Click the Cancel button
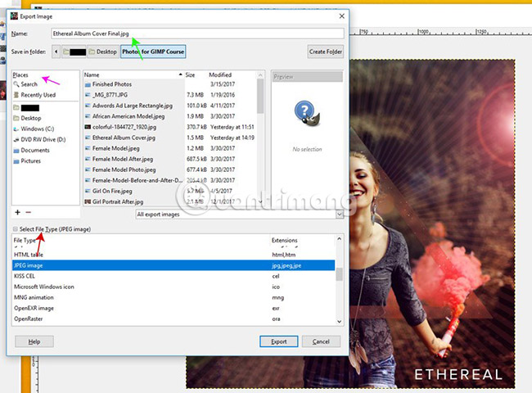The width and height of the screenshot is (532, 393). pos(321,341)
